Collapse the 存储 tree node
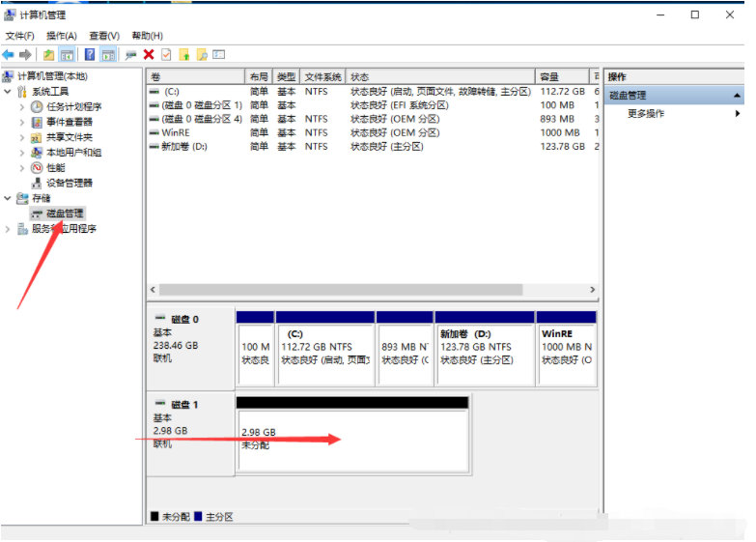 [x=7, y=198]
